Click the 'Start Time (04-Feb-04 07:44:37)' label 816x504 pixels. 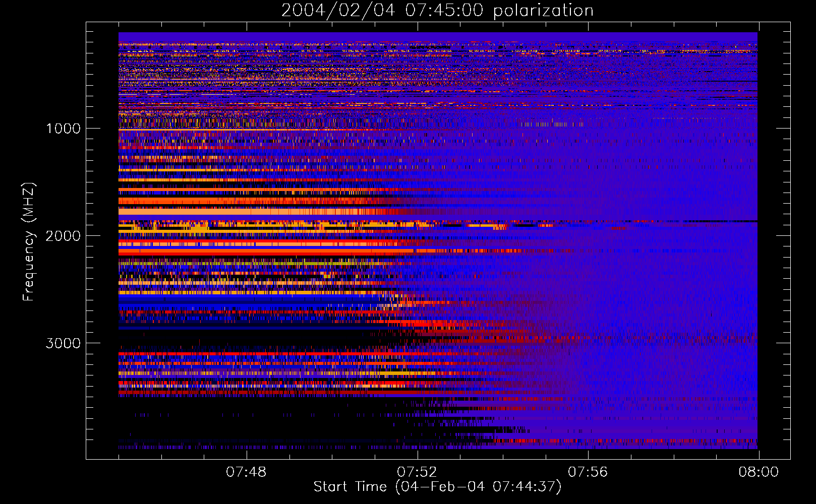[437, 487]
